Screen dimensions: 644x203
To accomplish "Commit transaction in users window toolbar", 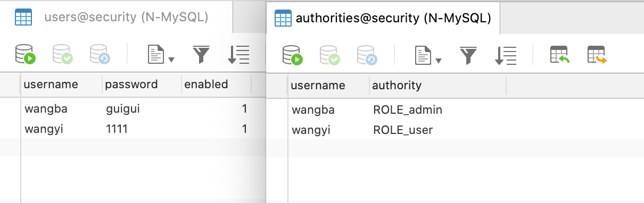I will click(x=62, y=54).
